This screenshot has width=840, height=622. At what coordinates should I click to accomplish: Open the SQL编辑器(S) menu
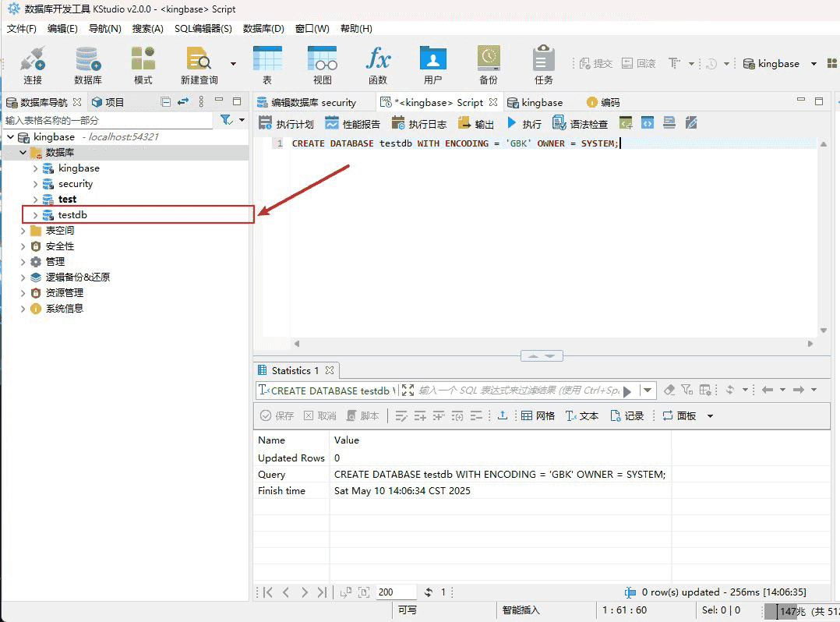tap(203, 28)
